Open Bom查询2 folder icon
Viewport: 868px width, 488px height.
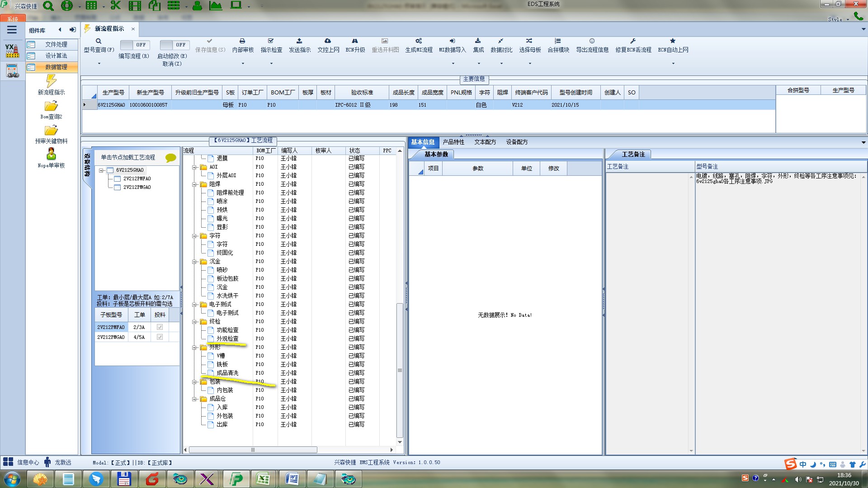51,106
